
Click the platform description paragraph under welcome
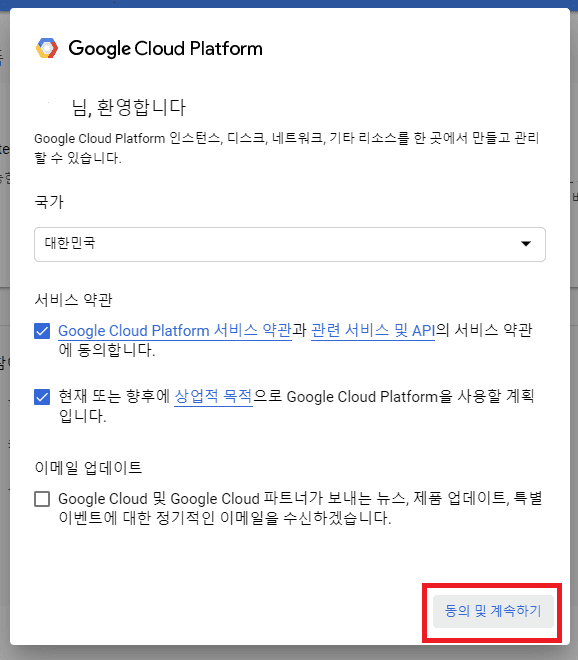coord(286,148)
